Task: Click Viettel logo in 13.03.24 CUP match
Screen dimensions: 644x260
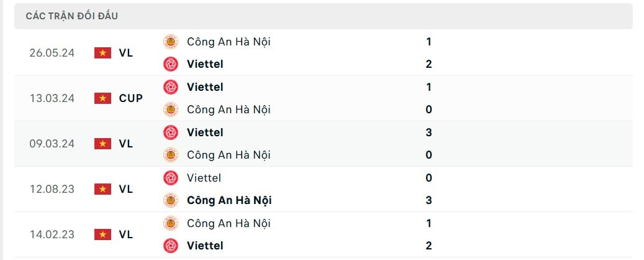Action: (x=170, y=87)
